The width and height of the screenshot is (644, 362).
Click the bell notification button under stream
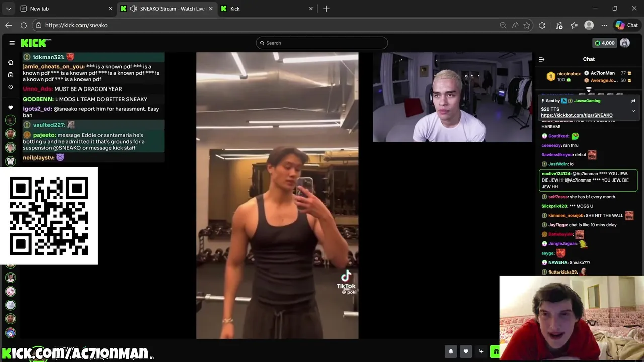451,352
